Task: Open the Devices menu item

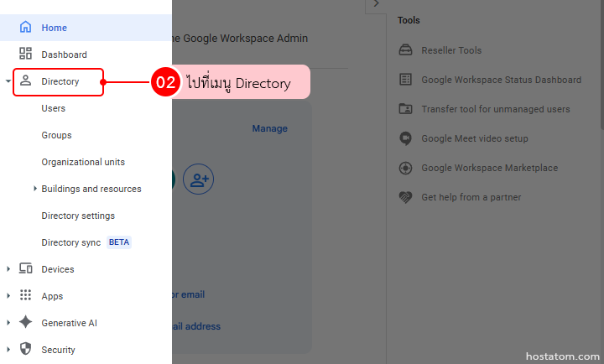Action: [x=58, y=269]
